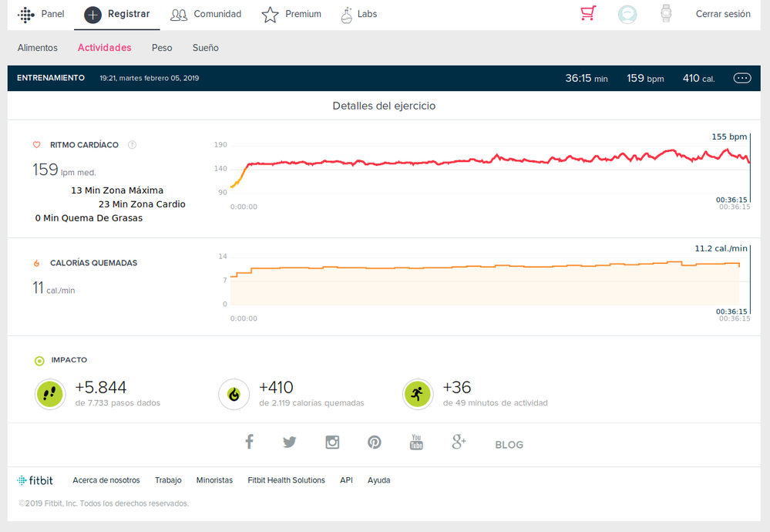The width and height of the screenshot is (770, 532).
Task: Click the user profile avatar icon
Action: pos(627,14)
